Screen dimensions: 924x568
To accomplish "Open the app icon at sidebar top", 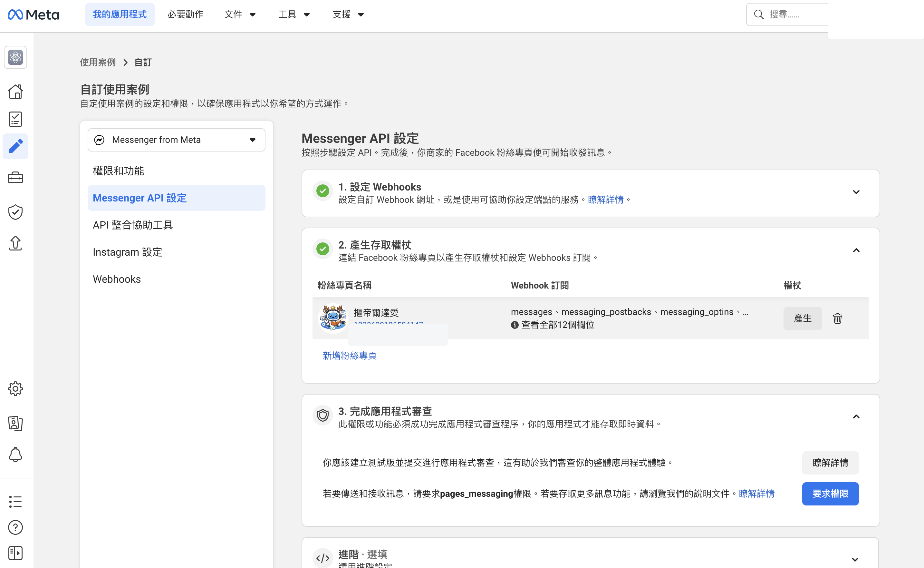I will 15,57.
